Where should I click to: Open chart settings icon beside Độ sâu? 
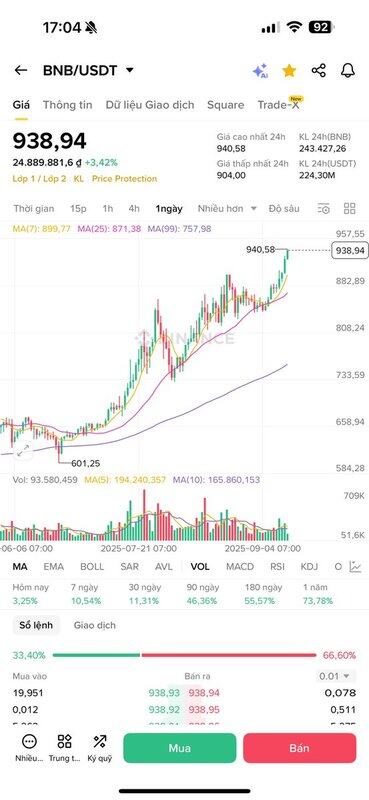(x=324, y=209)
